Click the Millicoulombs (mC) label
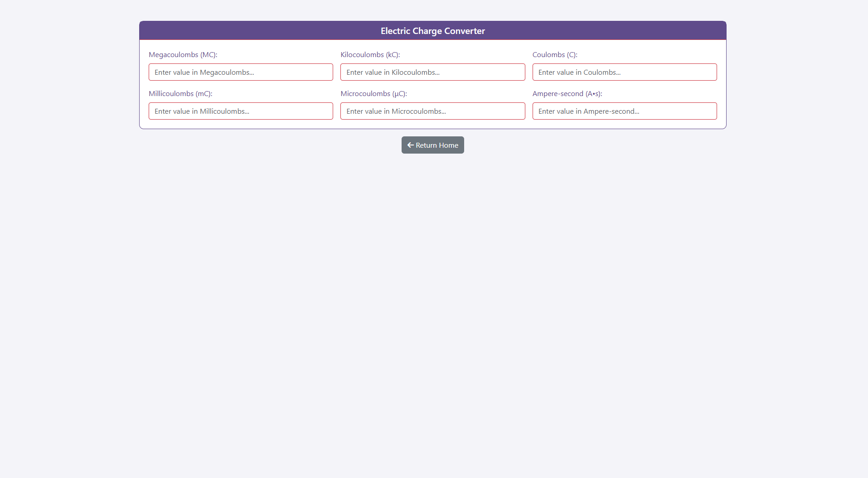868x478 pixels. (180, 94)
